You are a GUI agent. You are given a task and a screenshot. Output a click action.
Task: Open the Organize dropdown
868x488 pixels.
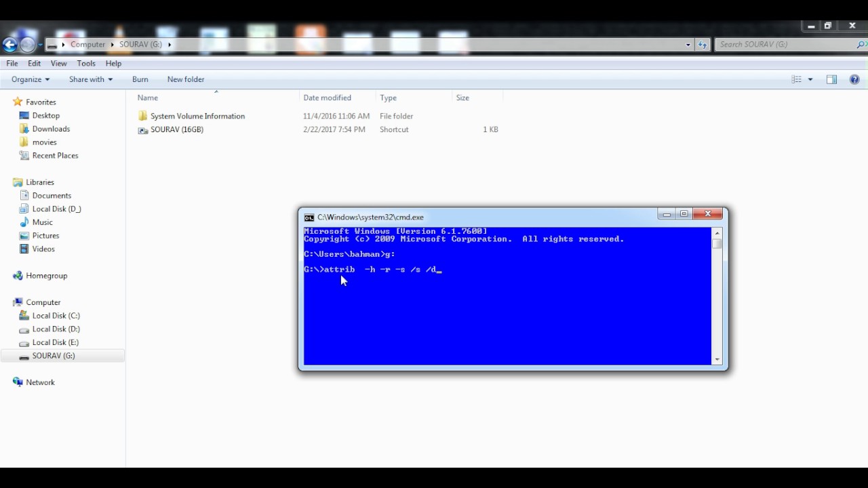tap(31, 79)
